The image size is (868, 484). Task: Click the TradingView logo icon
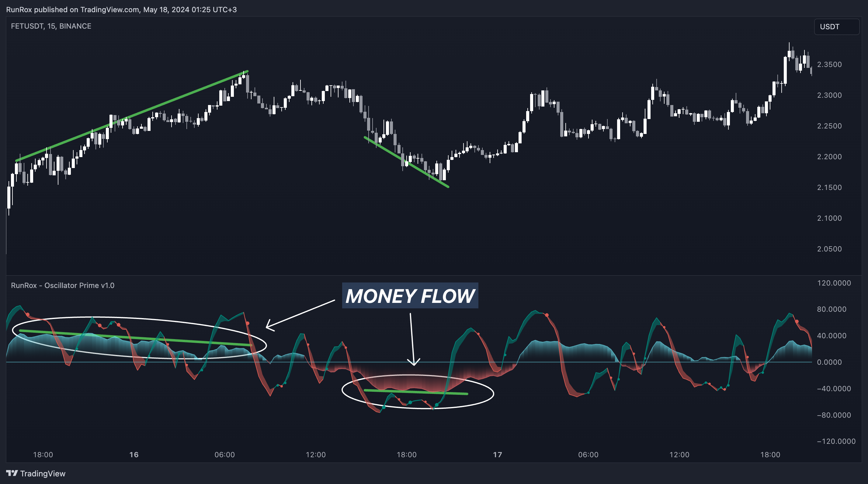(12, 473)
